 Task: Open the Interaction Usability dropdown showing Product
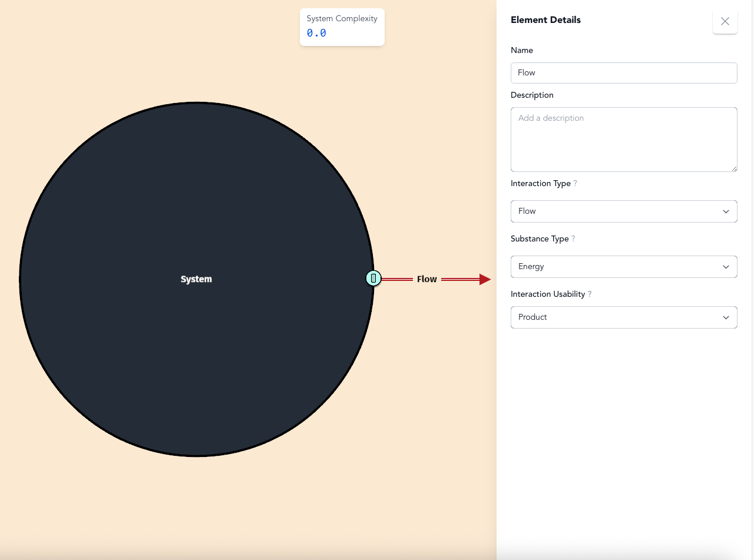tap(623, 317)
